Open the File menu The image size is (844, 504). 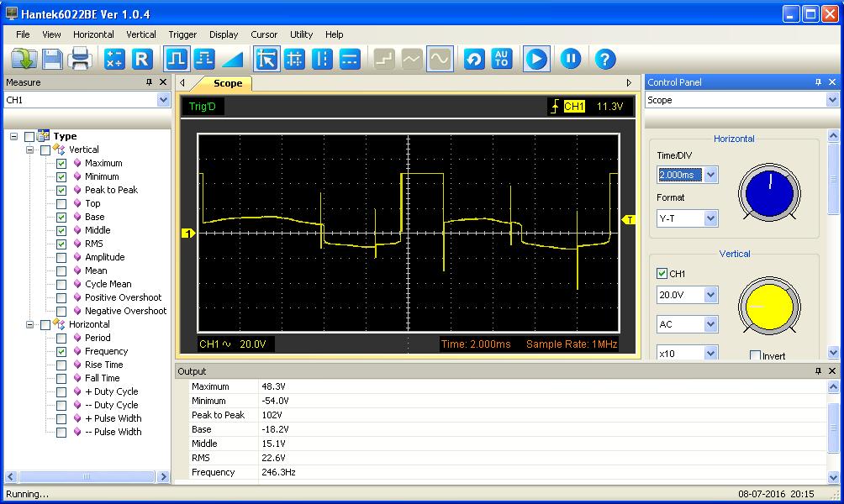23,34
